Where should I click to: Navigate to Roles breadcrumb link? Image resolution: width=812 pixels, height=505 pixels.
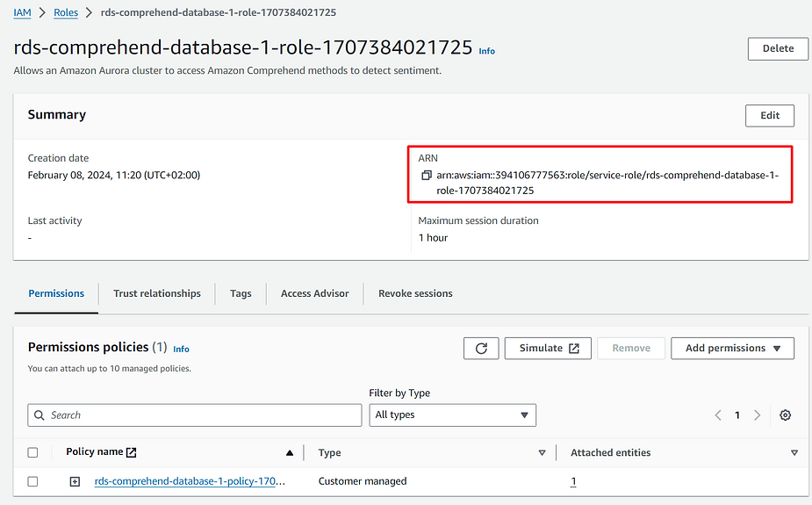[x=66, y=12]
